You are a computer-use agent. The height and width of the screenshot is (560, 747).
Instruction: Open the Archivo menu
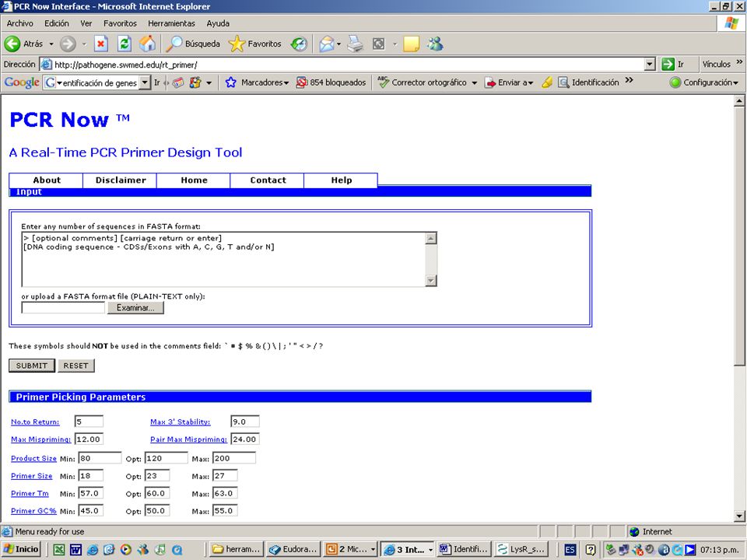[x=20, y=23]
